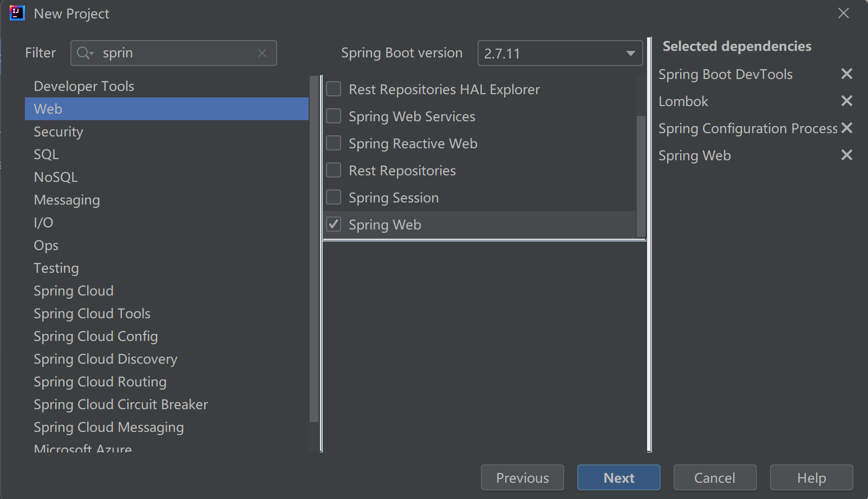Image resolution: width=868 pixels, height=499 pixels.
Task: Proceed with the Next button
Action: pos(618,477)
